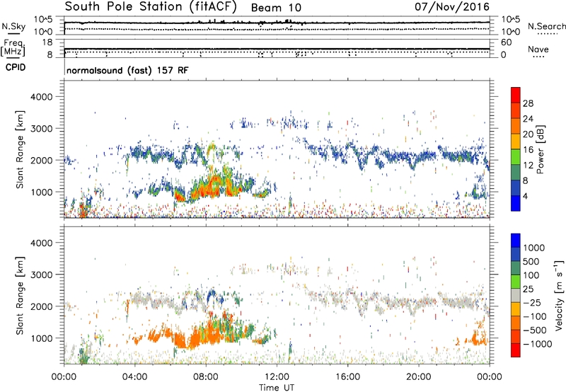Click the 1000 tick in power panel
The height and width of the screenshot is (392, 566).
point(41,192)
